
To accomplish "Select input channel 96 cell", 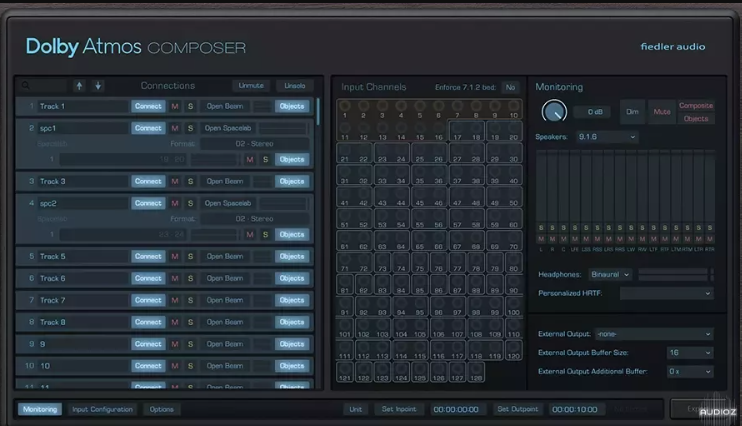I will click(x=439, y=307).
